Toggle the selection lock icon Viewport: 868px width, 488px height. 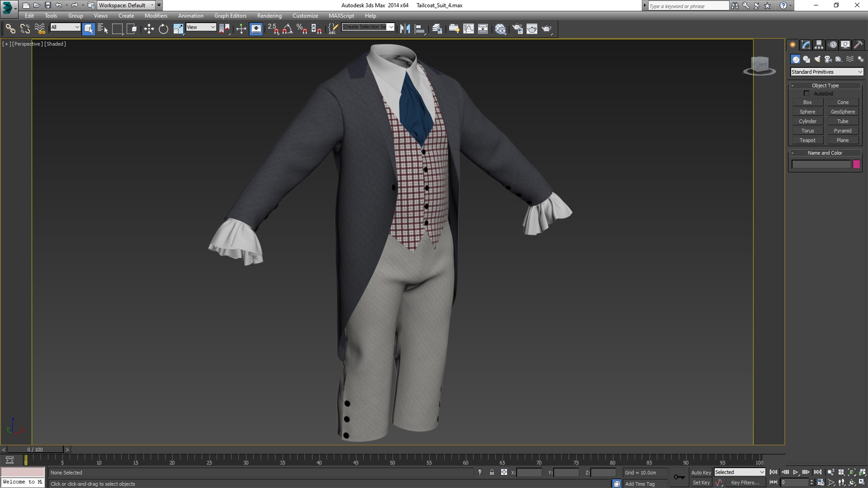click(x=492, y=472)
